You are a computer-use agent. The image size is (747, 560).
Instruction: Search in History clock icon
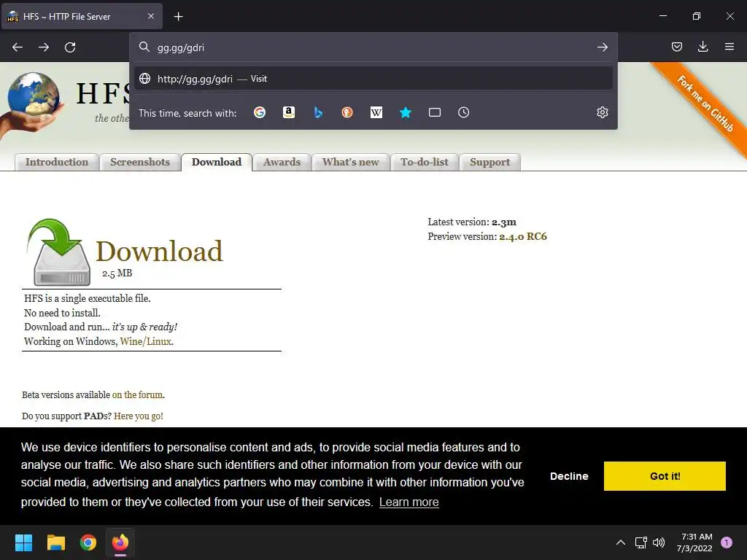tap(463, 112)
